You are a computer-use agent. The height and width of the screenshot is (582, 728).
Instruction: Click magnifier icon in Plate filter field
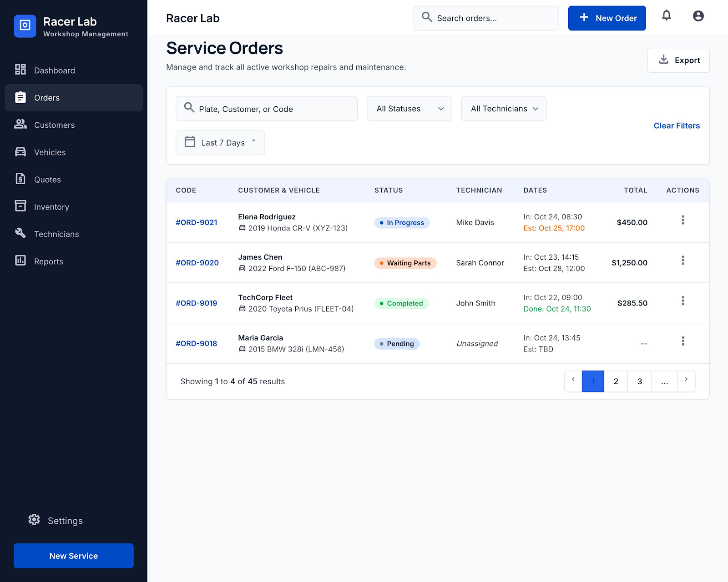coord(189,108)
